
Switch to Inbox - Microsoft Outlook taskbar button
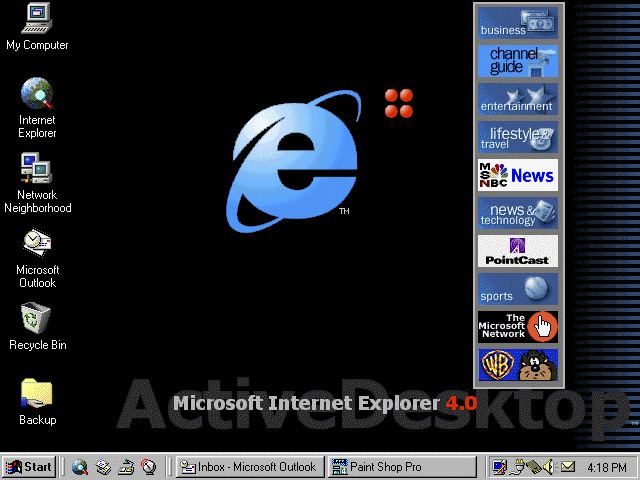pyautogui.click(x=250, y=467)
